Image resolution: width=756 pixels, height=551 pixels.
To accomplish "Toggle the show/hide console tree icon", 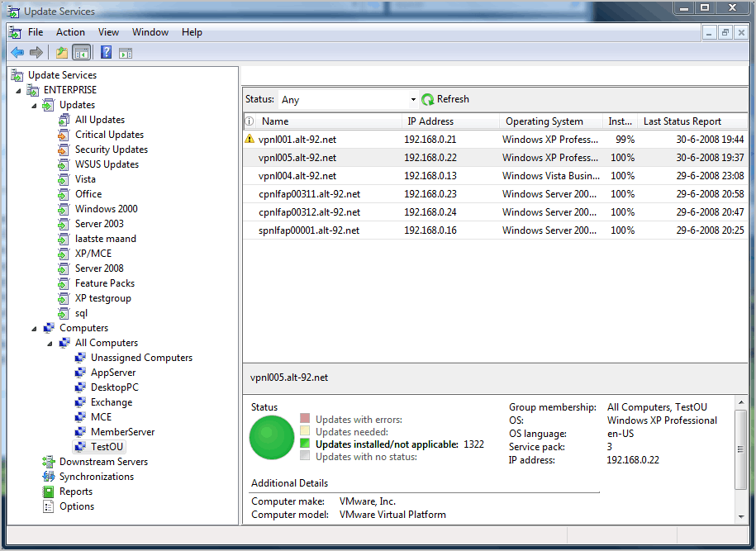I will coord(82,53).
